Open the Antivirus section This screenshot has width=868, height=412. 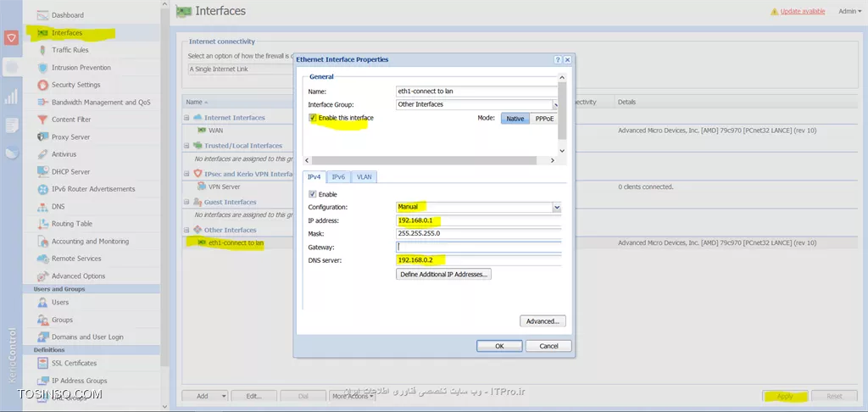(64, 154)
